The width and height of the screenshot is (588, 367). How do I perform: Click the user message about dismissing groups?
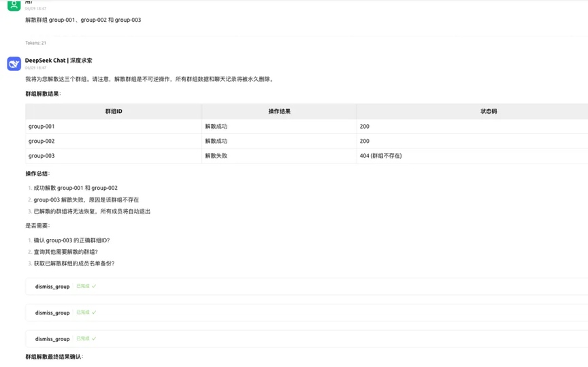pyautogui.click(x=83, y=20)
